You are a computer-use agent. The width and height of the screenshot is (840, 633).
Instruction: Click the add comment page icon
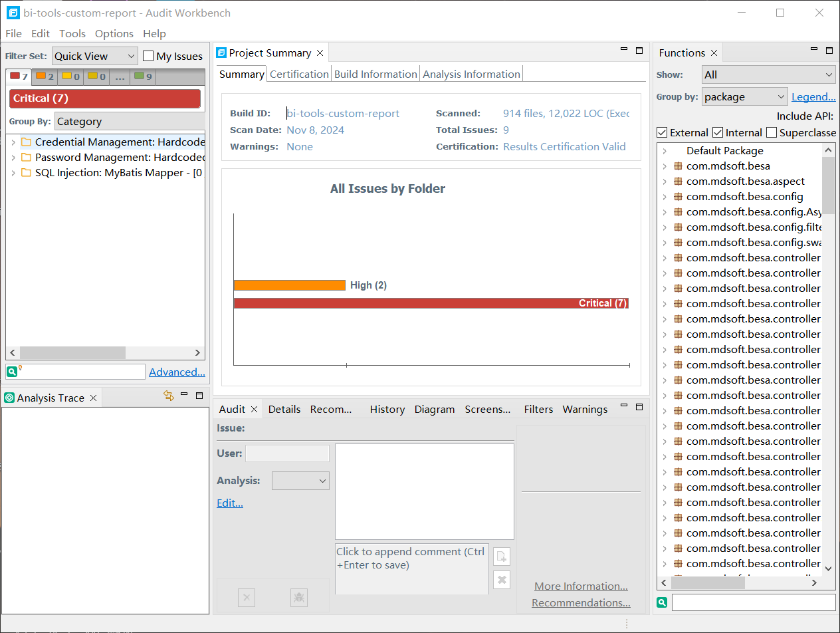tap(502, 557)
